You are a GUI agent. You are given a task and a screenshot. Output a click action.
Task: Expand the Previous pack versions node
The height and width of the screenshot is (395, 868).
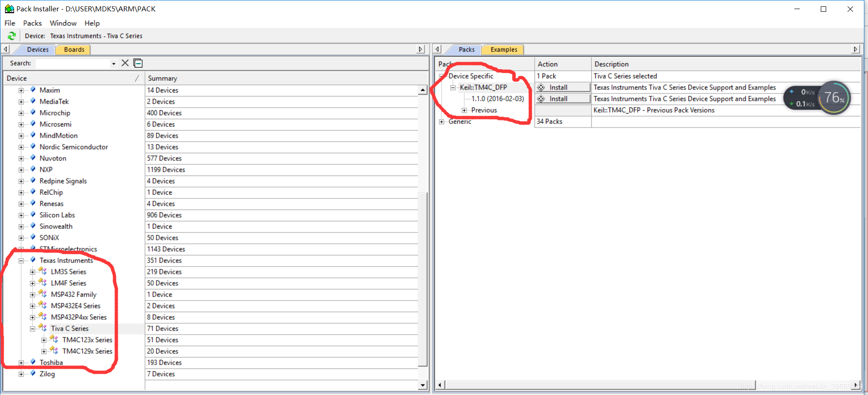click(x=464, y=110)
